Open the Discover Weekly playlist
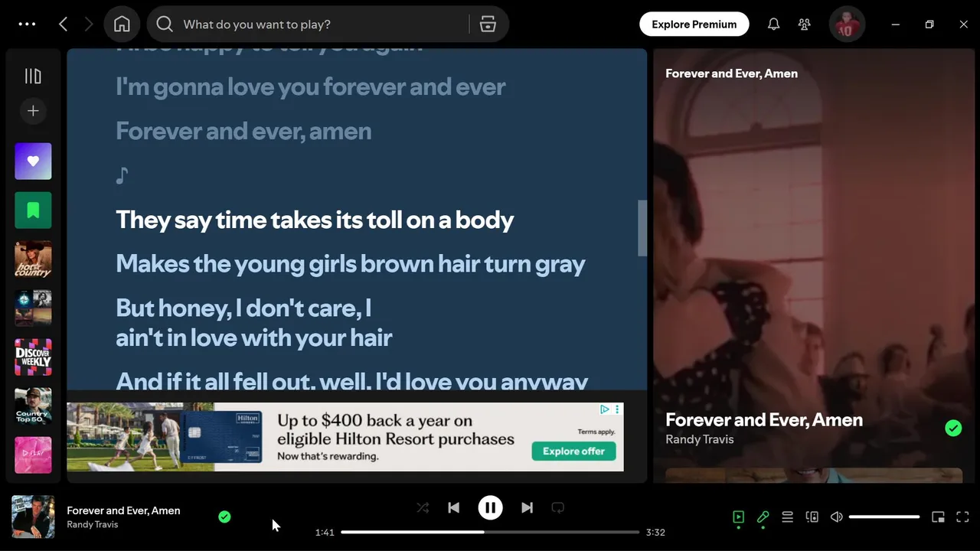This screenshot has width=980, height=551. point(33,357)
